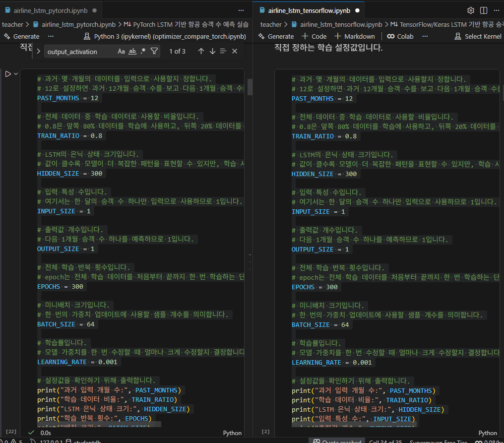
Task: Click the split editor icon
Action: coord(484,10)
